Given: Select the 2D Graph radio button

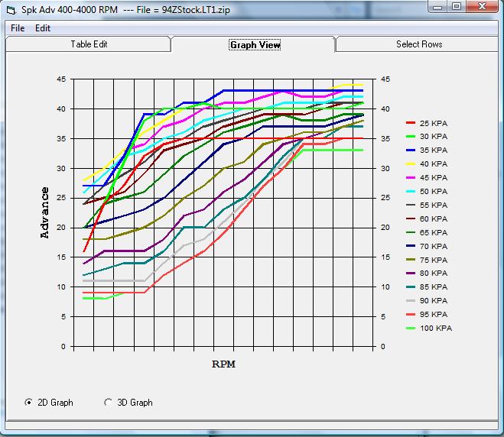Looking at the screenshot, I should point(30,403).
